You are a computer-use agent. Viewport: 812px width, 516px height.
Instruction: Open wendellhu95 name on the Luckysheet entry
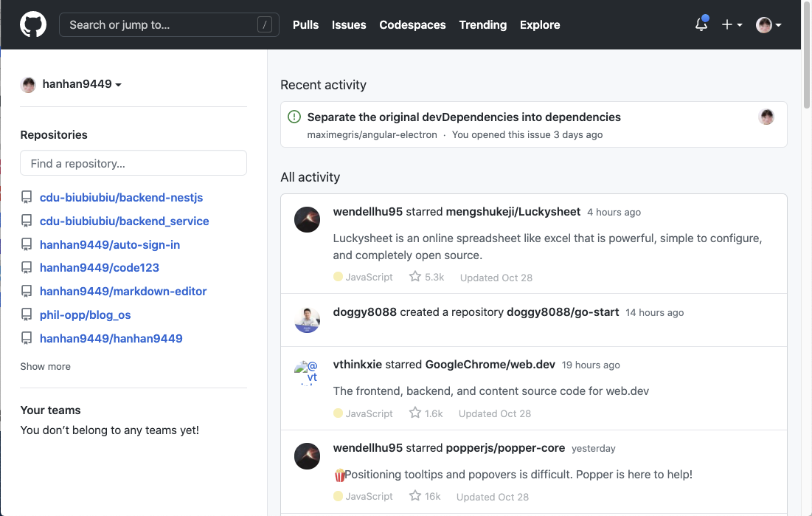pos(368,212)
